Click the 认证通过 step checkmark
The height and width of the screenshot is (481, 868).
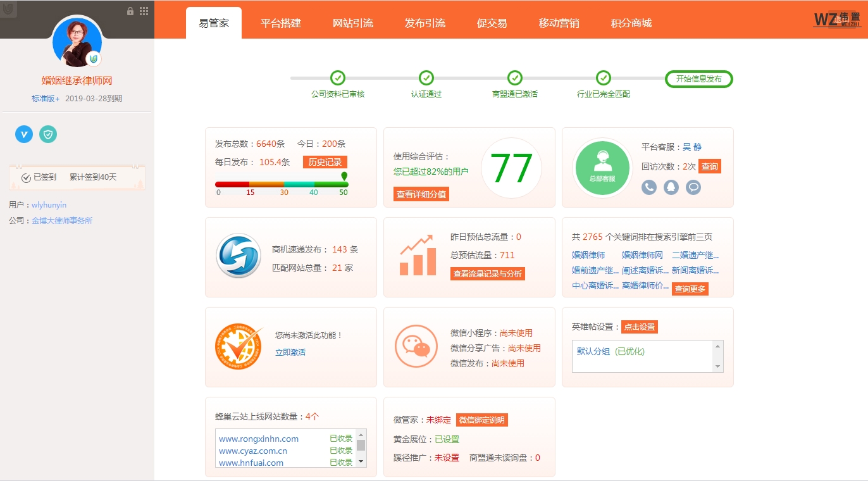click(x=426, y=78)
